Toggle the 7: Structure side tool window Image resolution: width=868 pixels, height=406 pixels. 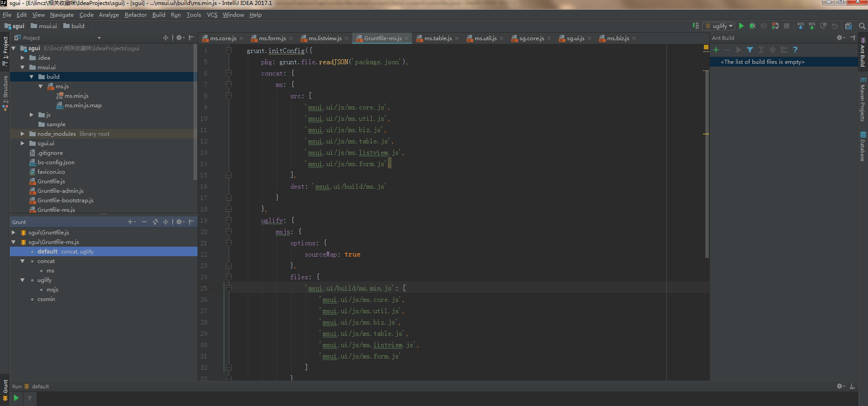(x=5, y=93)
